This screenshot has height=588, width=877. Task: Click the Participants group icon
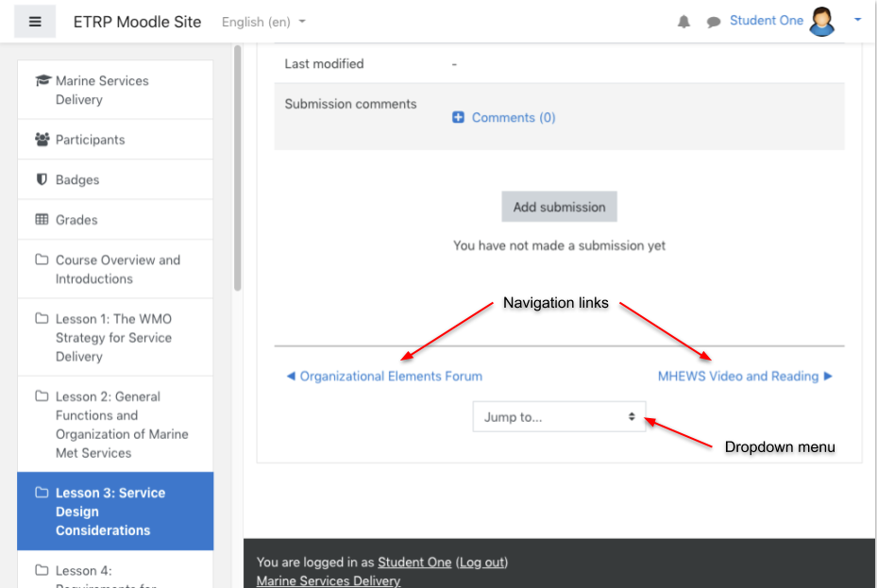(42, 139)
